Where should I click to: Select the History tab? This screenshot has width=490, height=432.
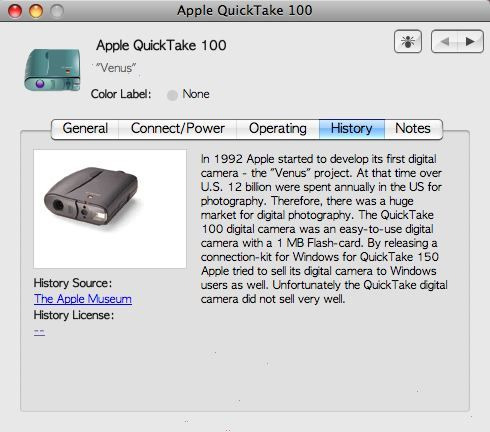352,129
